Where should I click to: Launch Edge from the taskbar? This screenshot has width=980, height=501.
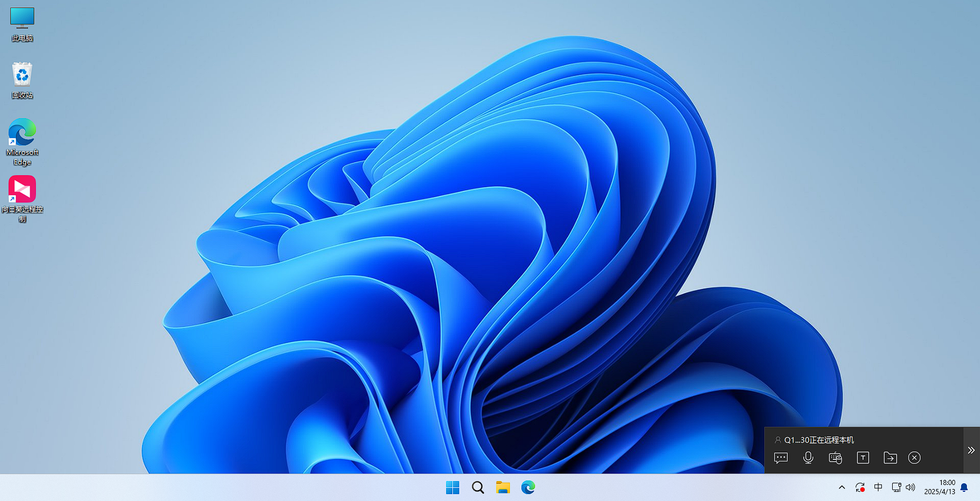pos(528,487)
